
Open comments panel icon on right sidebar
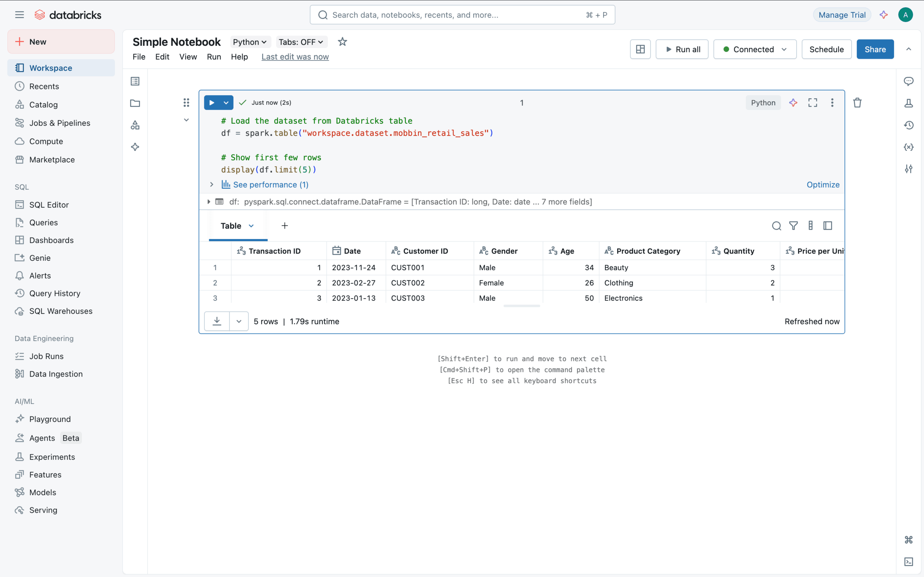pos(909,81)
